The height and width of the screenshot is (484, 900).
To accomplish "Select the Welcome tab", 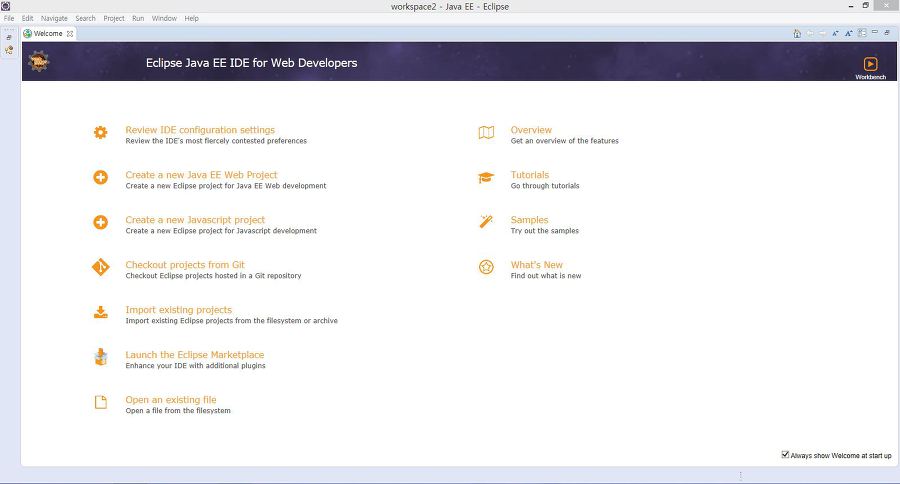I will click(x=48, y=33).
